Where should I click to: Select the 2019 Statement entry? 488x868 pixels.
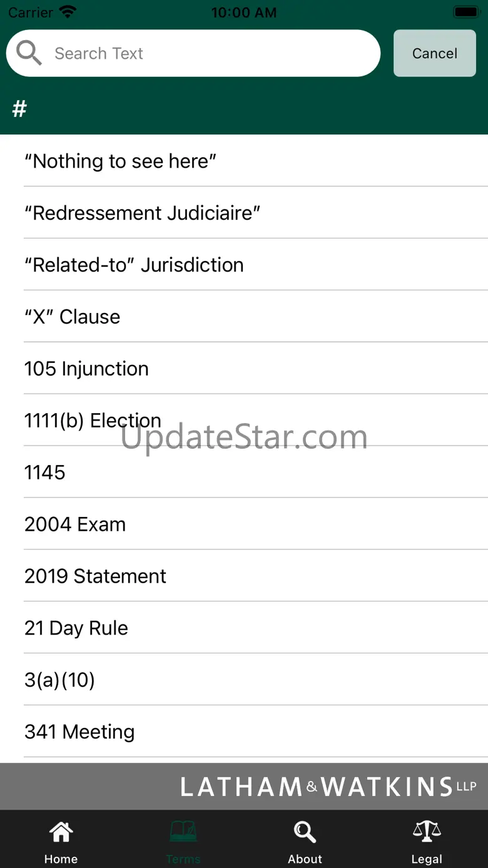click(95, 576)
